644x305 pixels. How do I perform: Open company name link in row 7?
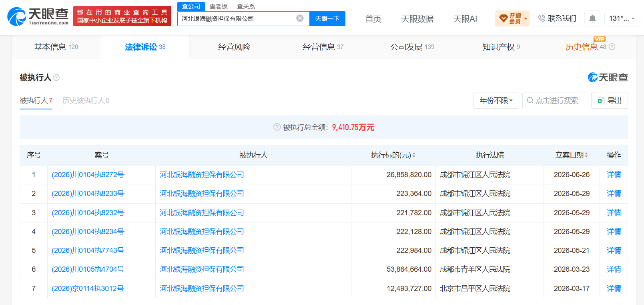pyautogui.click(x=202, y=289)
